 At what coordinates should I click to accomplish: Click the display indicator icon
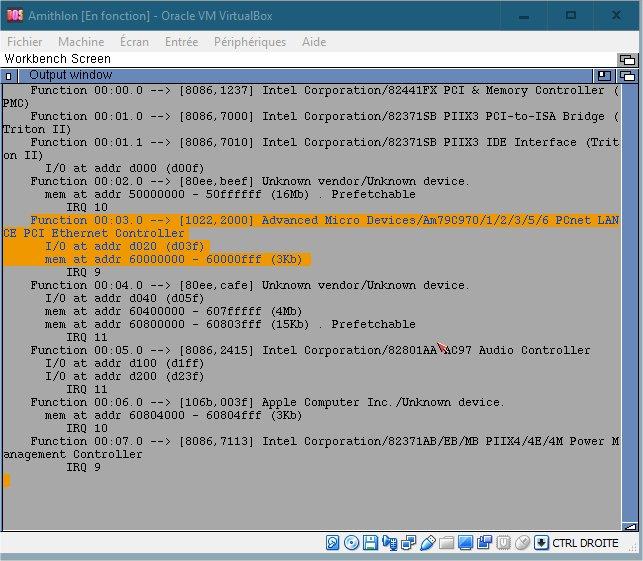point(465,543)
